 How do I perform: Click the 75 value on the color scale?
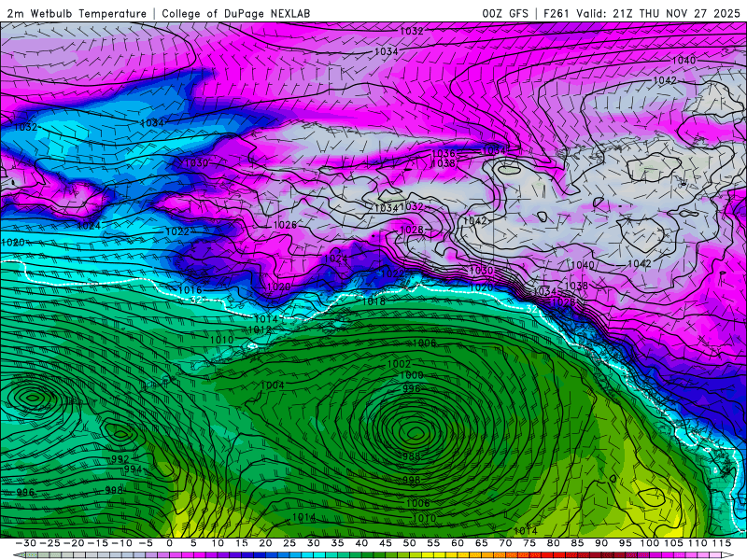(529, 543)
